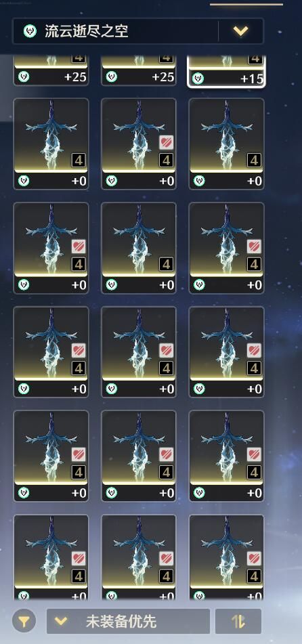This screenshot has height=644, width=302.
Task: Select the middle +25 echo in the top row
Action: click(x=139, y=70)
